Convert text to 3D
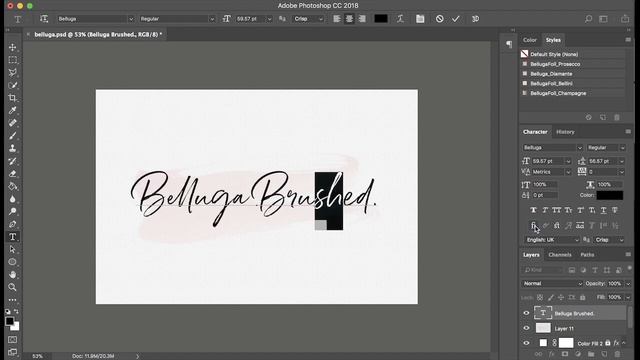Image resolution: width=640 pixels, height=360 pixels. pos(476,19)
